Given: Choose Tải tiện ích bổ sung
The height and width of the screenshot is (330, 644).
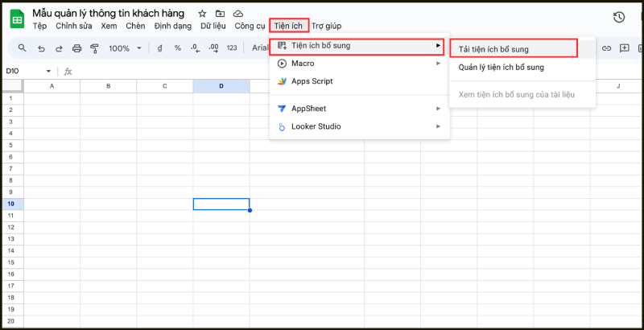Looking at the screenshot, I should (493, 49).
